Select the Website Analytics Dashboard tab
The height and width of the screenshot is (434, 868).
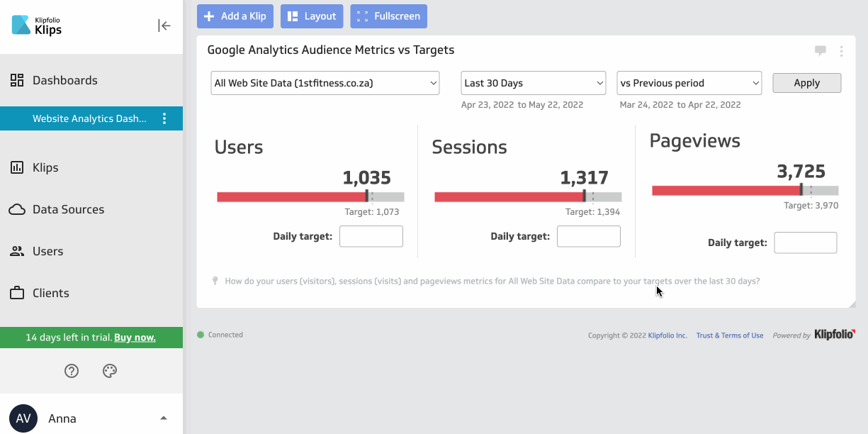(x=89, y=118)
